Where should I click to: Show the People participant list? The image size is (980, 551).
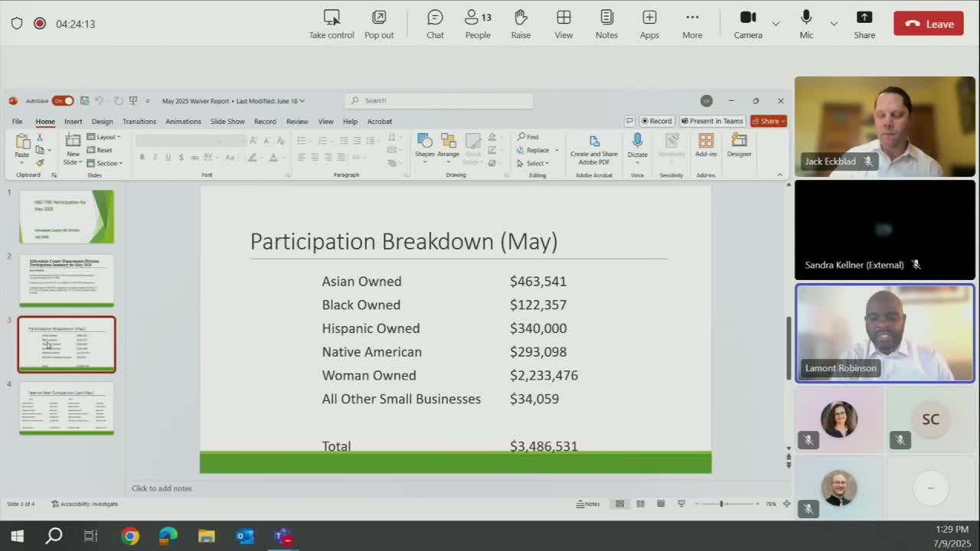pyautogui.click(x=478, y=24)
